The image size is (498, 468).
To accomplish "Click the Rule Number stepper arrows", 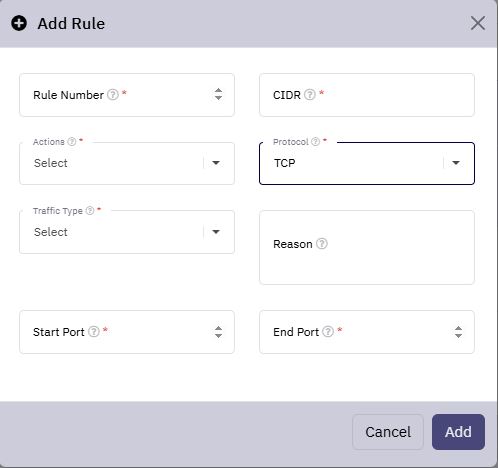I will point(218,94).
